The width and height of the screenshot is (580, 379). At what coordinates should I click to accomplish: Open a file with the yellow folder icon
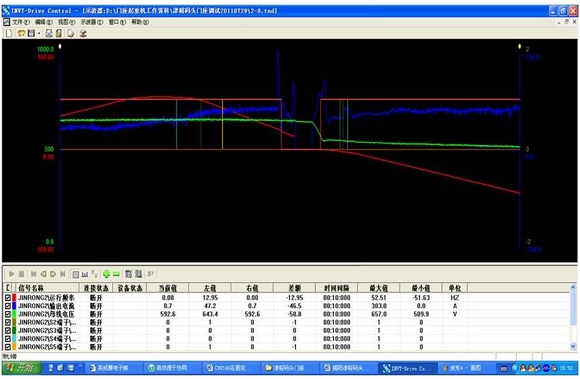click(x=21, y=33)
